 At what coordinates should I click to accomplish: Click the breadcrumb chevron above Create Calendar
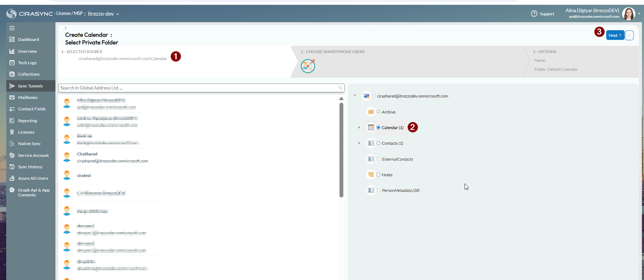(65, 28)
